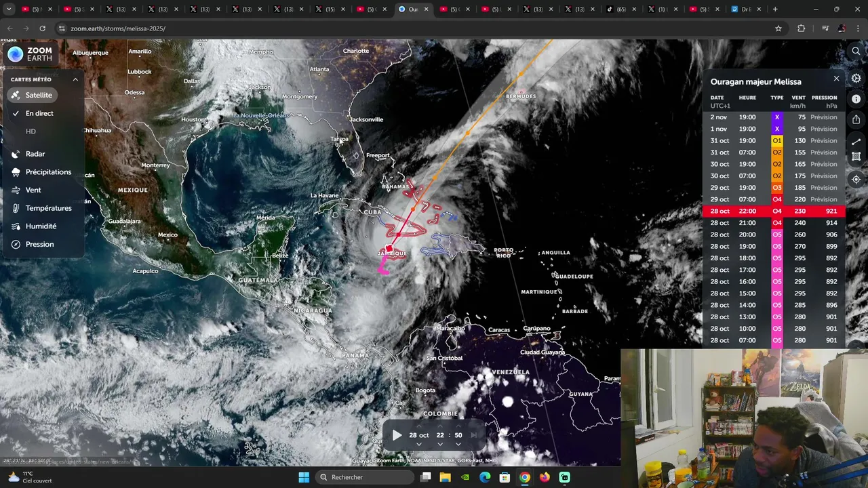
Task: Collapse the Cartes météo panel
Action: 75,79
